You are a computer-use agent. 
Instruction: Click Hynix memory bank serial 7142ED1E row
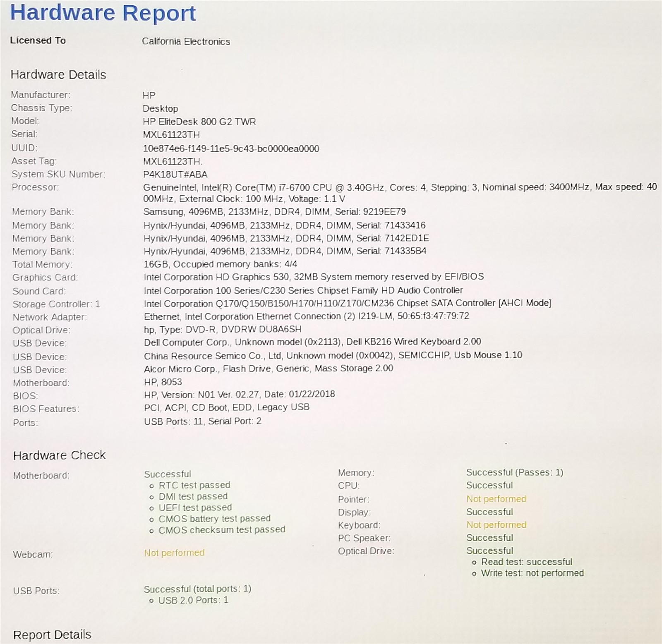click(x=286, y=238)
